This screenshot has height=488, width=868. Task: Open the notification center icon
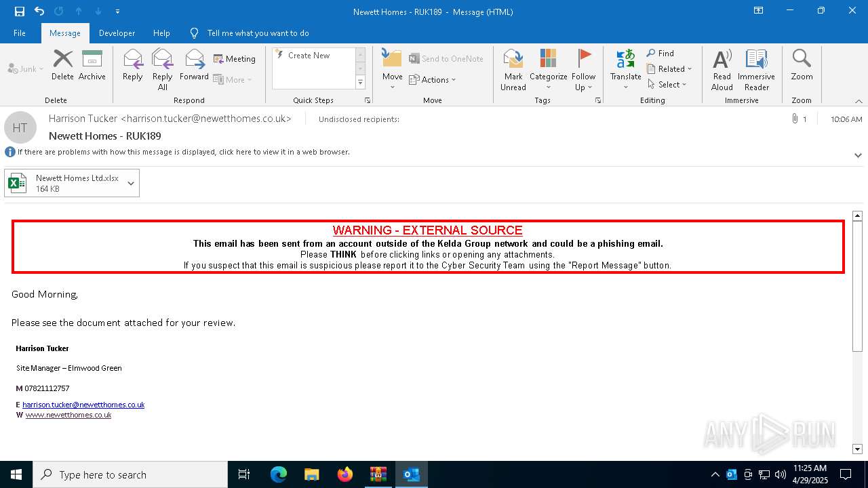coord(846,474)
